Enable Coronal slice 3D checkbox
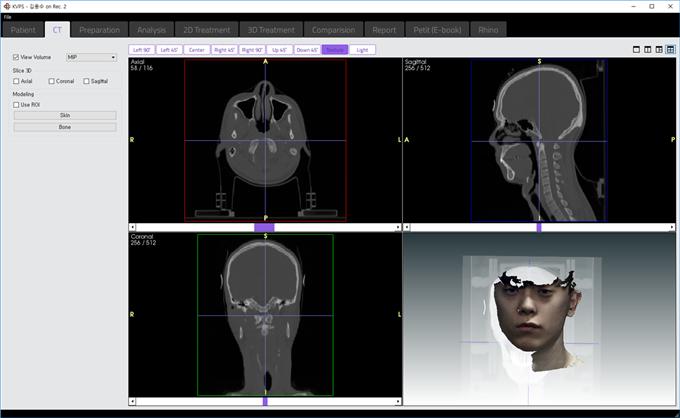This screenshot has width=680, height=418. (52, 81)
